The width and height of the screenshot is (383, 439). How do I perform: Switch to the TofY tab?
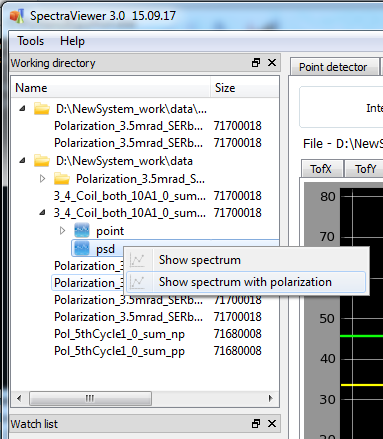click(365, 169)
